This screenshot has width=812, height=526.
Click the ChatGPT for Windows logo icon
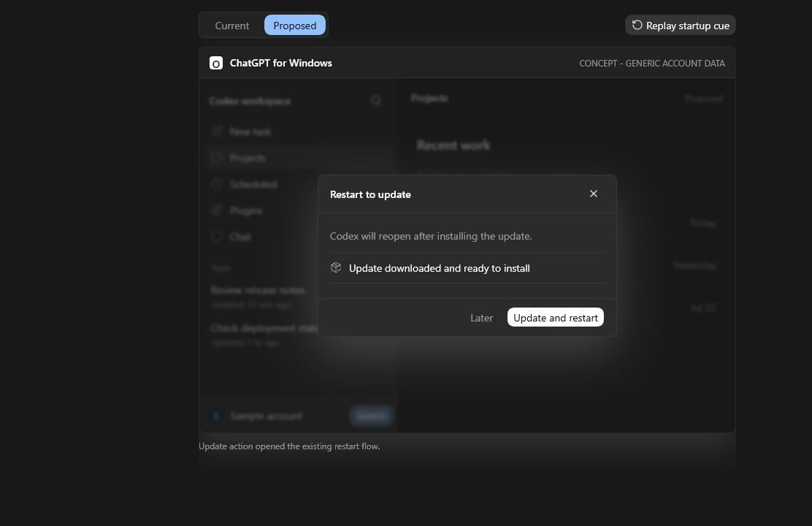[216, 64]
